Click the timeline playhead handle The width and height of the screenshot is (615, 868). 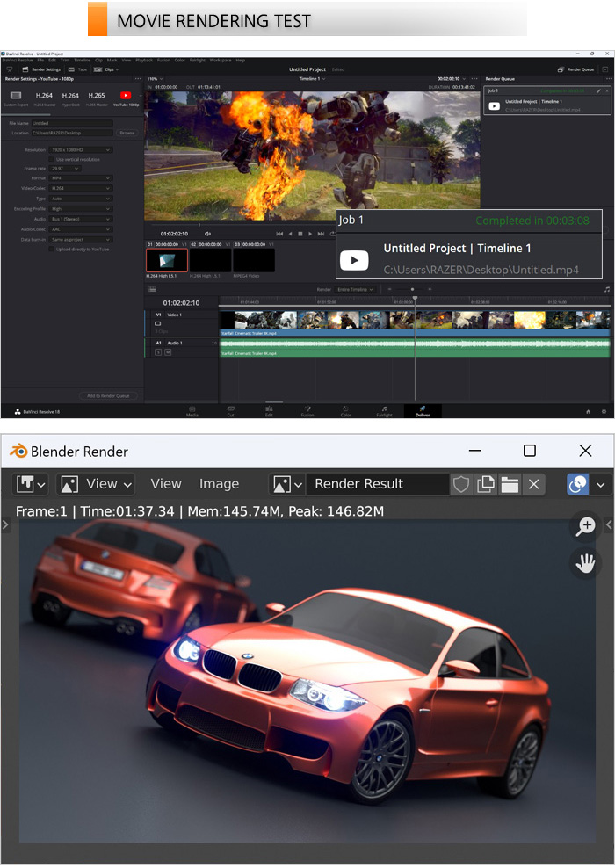416,299
